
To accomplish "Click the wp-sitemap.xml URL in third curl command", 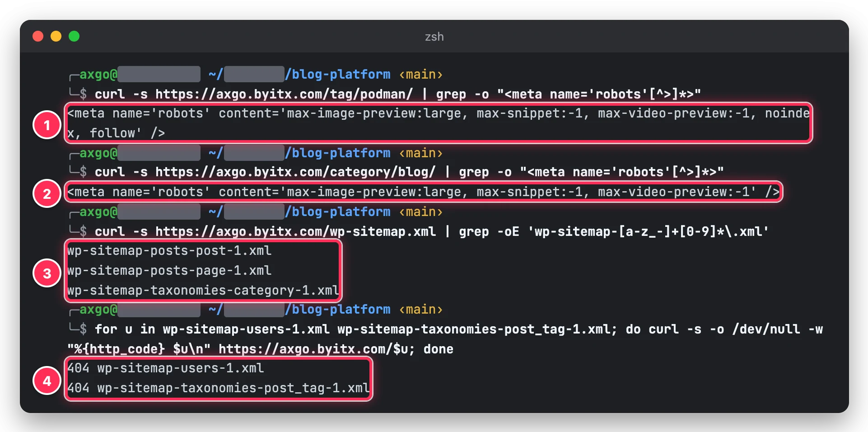I will point(295,231).
